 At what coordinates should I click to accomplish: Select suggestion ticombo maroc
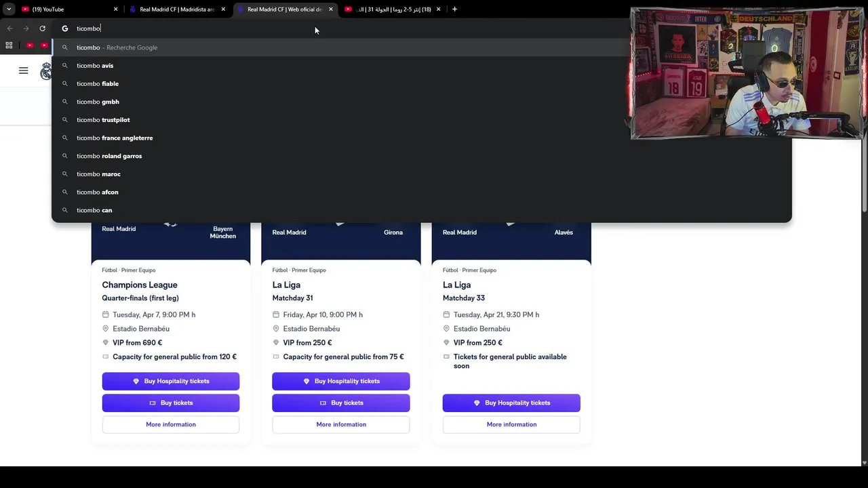pyautogui.click(x=421, y=174)
